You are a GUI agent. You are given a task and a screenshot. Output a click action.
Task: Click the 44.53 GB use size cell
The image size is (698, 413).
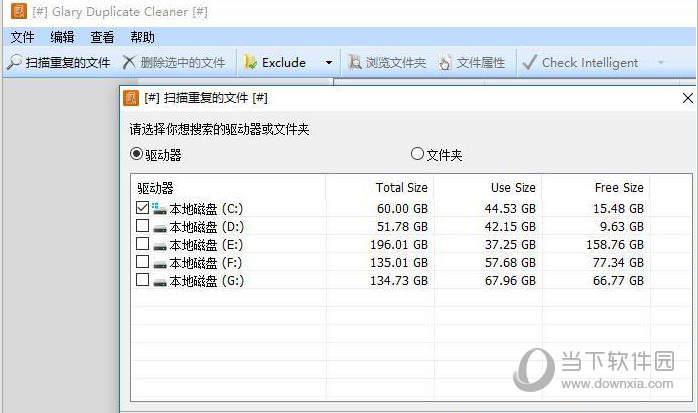pyautogui.click(x=510, y=208)
